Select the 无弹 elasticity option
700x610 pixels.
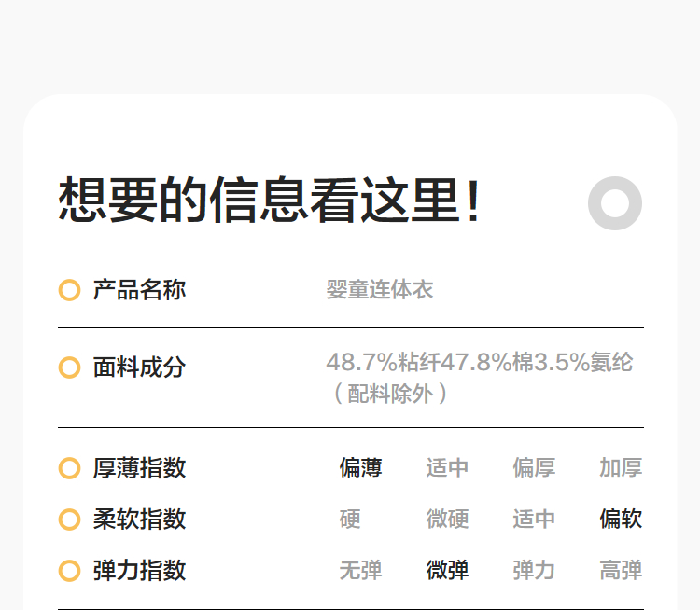coord(360,570)
